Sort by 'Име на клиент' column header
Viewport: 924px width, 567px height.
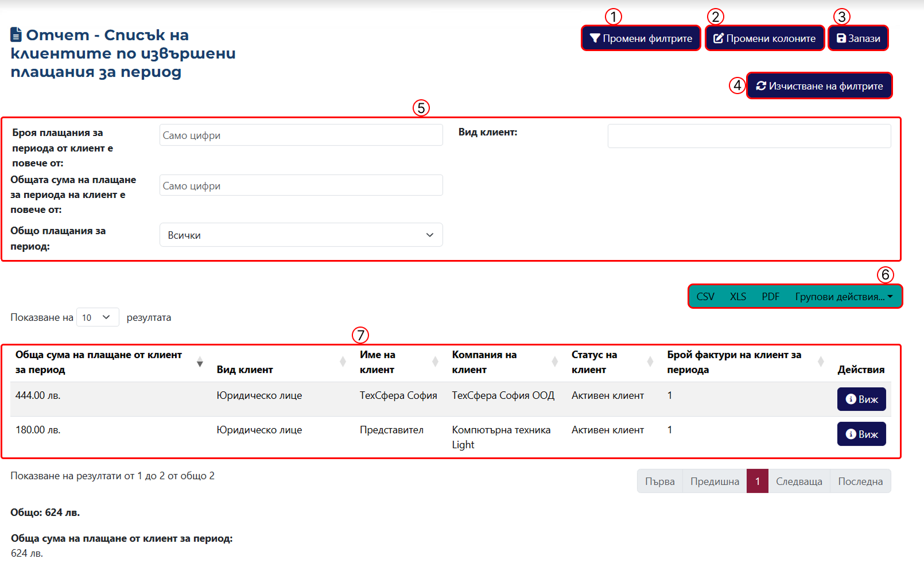[x=400, y=362]
